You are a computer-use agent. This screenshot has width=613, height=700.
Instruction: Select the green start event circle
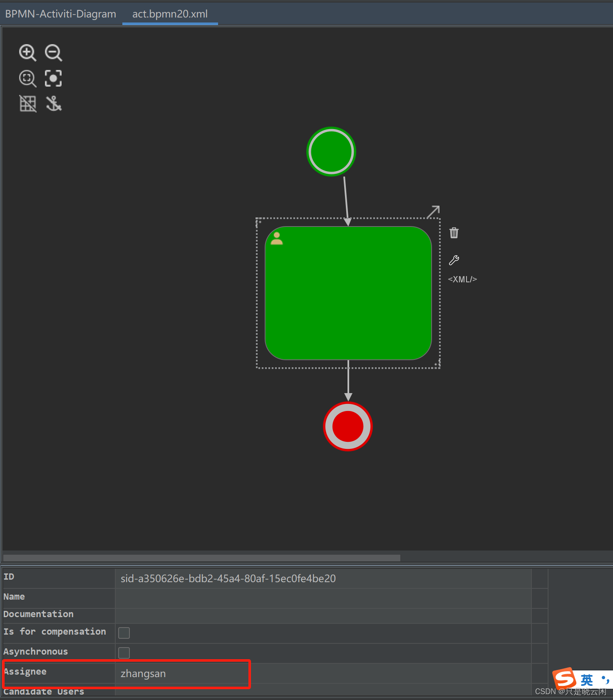coord(331,152)
